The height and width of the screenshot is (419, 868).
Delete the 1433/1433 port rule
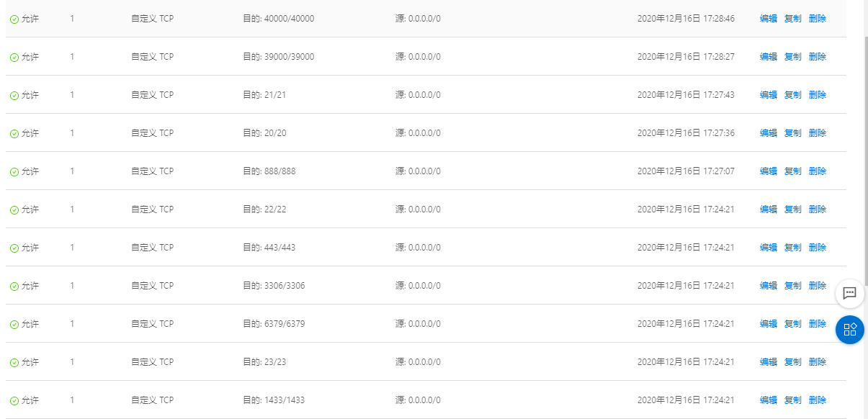pos(818,400)
